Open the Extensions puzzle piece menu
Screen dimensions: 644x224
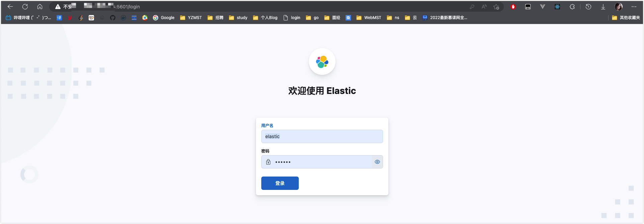click(x=572, y=7)
